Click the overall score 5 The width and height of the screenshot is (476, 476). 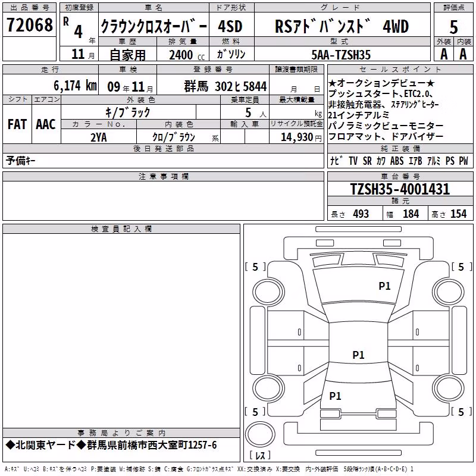(x=453, y=27)
